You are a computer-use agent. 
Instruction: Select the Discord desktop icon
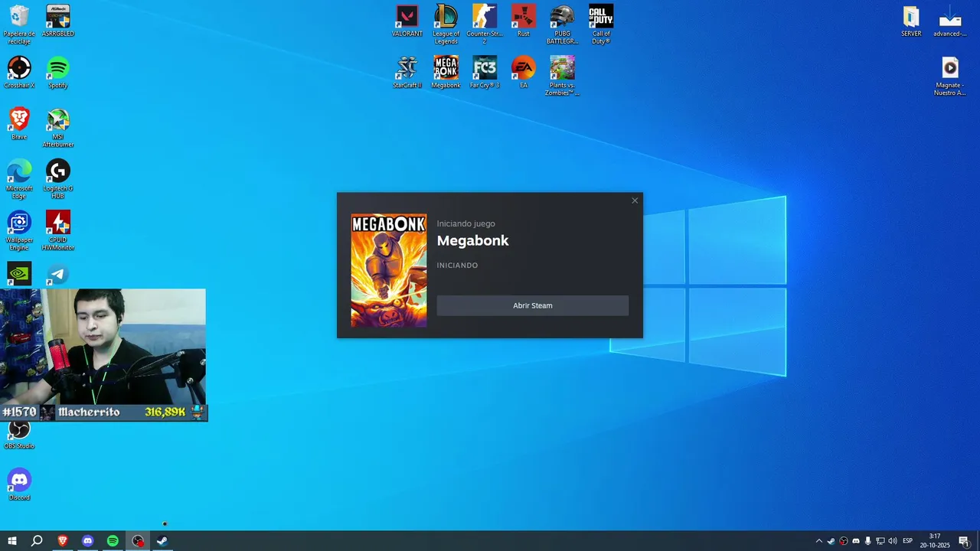coord(19,484)
